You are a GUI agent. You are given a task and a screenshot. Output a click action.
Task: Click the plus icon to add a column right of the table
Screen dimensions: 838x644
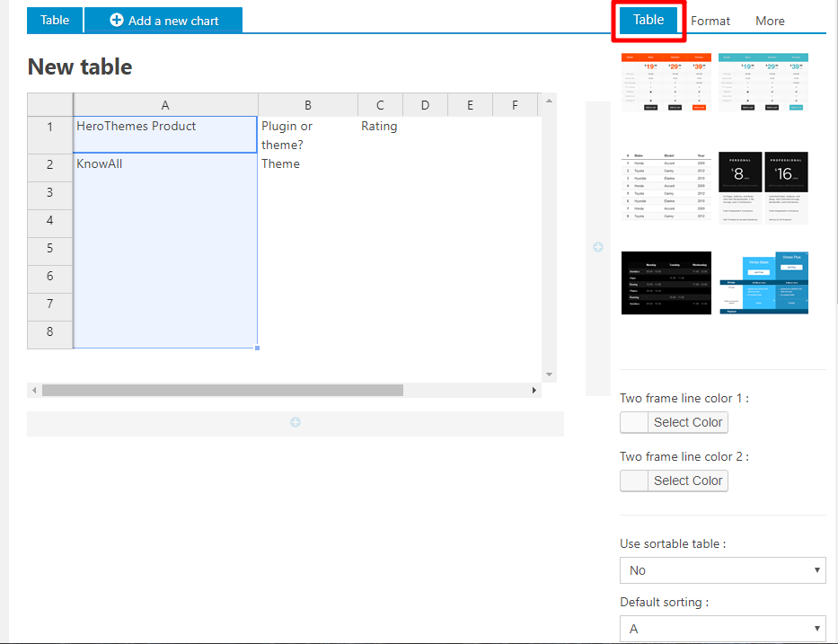point(598,247)
